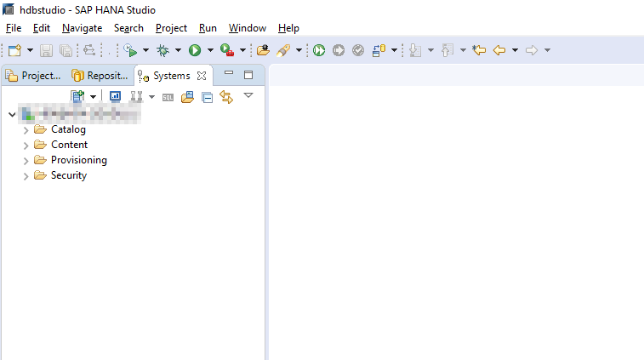The image size is (644, 360).
Task: Open the Project menu
Action: tap(171, 28)
